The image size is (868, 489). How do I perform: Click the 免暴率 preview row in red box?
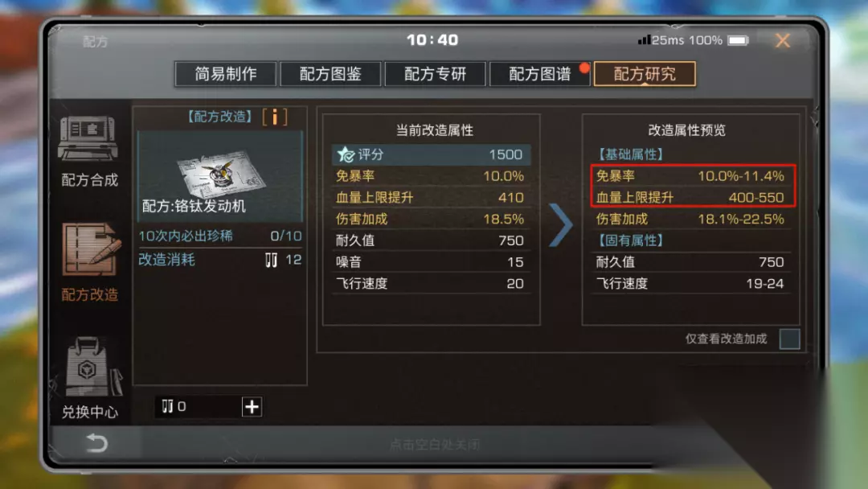(690, 176)
